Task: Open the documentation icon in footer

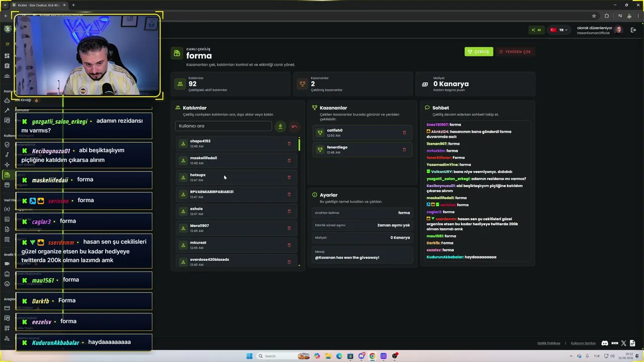Action: [632, 343]
